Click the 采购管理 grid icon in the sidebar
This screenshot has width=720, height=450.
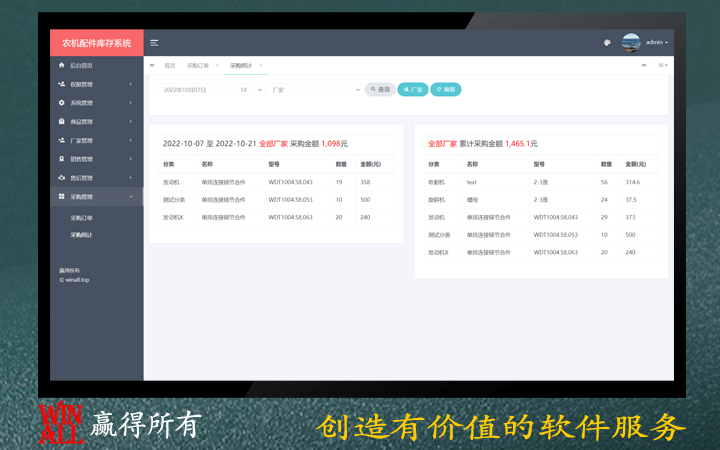[62, 197]
